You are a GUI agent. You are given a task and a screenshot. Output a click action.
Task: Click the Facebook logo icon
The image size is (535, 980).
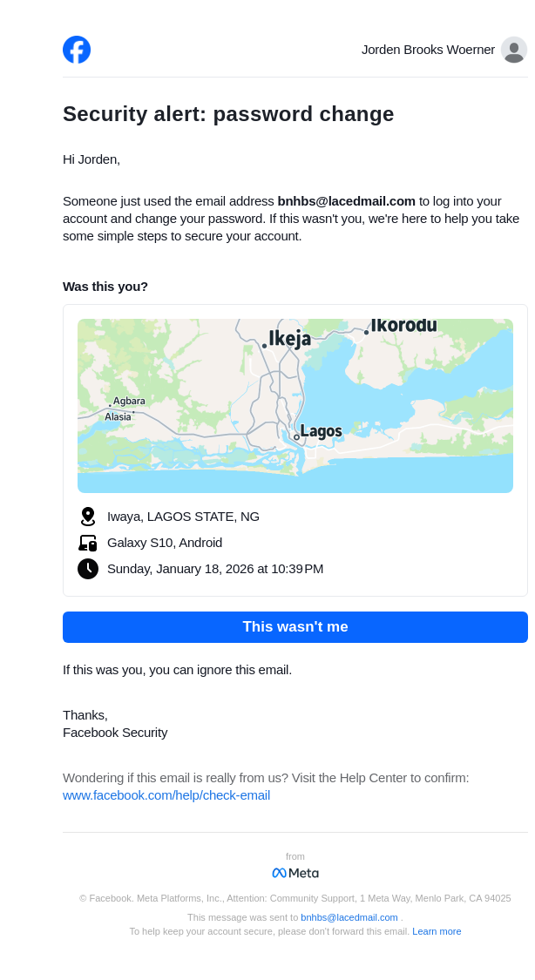click(x=77, y=50)
